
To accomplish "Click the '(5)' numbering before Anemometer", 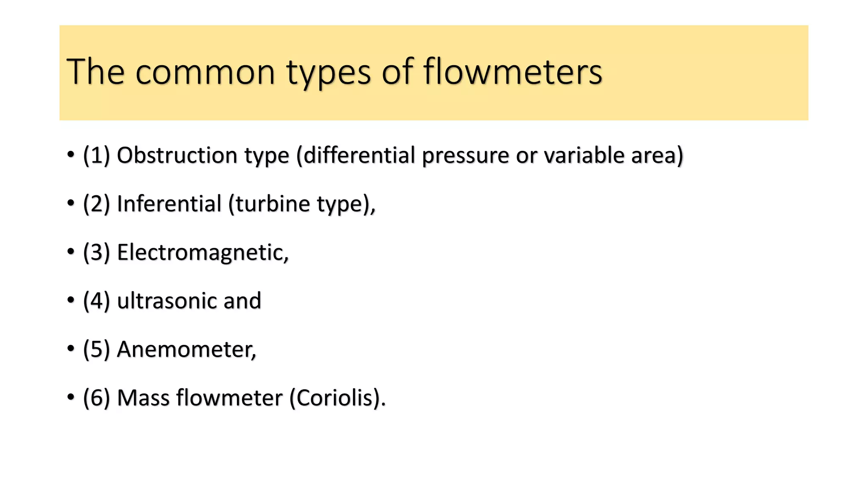I will pyautogui.click(x=97, y=349).
